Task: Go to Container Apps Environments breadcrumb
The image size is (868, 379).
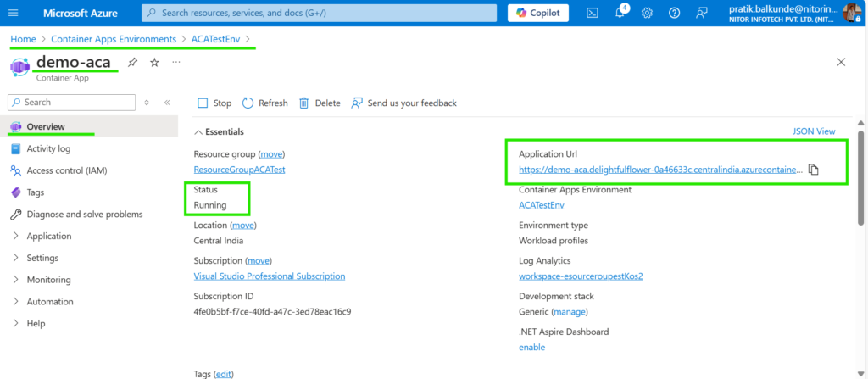Action: click(114, 39)
